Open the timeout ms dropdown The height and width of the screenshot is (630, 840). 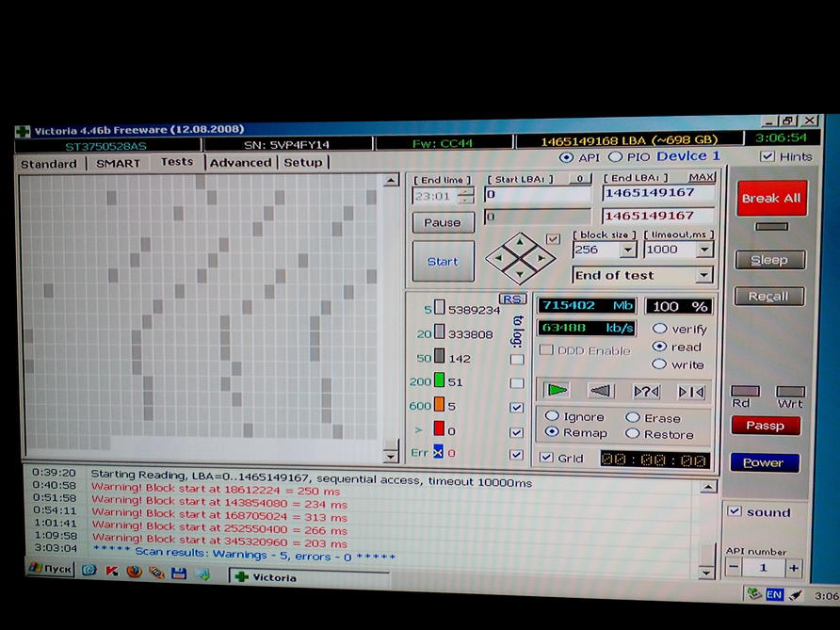click(x=704, y=250)
